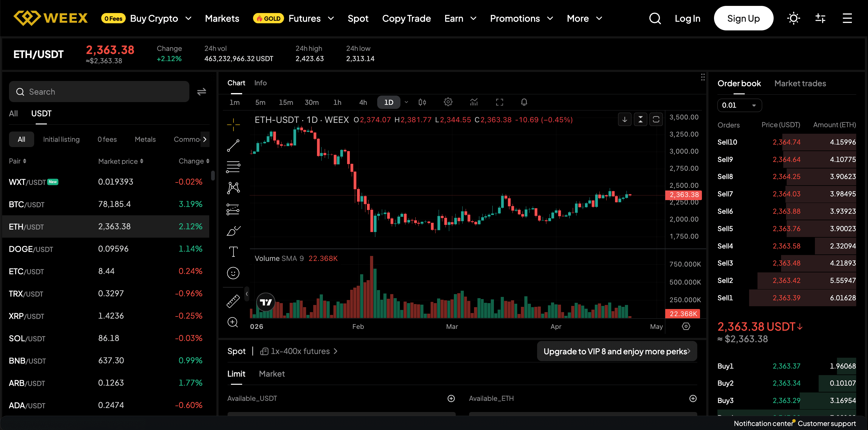Image resolution: width=868 pixels, height=430 pixels.
Task: Click the chart panel drag handle dots
Action: tap(703, 77)
